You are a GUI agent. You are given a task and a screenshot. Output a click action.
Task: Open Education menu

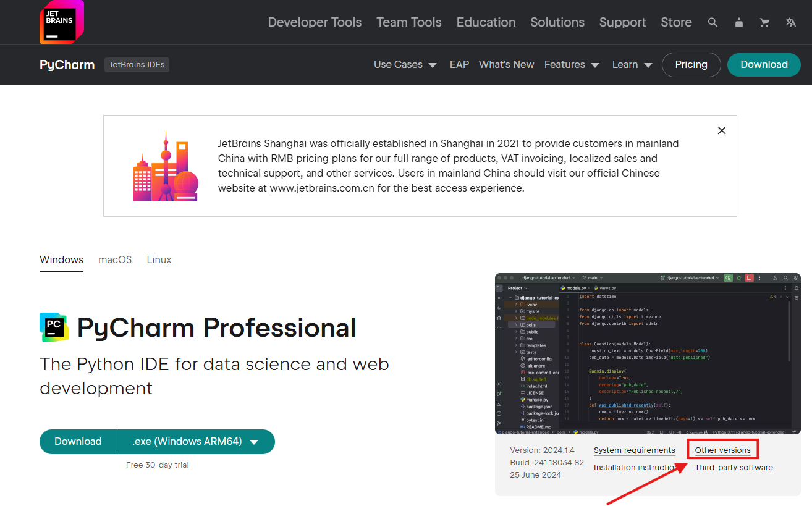(x=486, y=22)
